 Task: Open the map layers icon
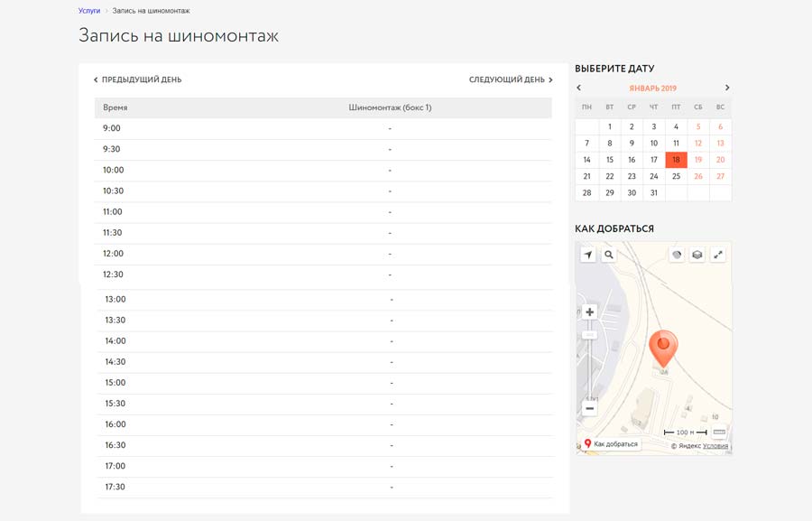(697, 255)
